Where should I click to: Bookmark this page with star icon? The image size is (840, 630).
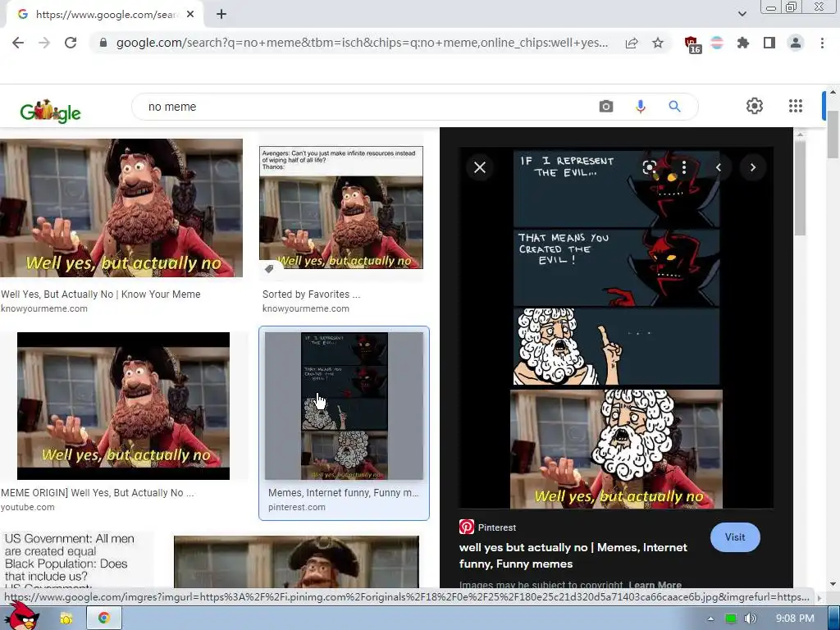[658, 43]
